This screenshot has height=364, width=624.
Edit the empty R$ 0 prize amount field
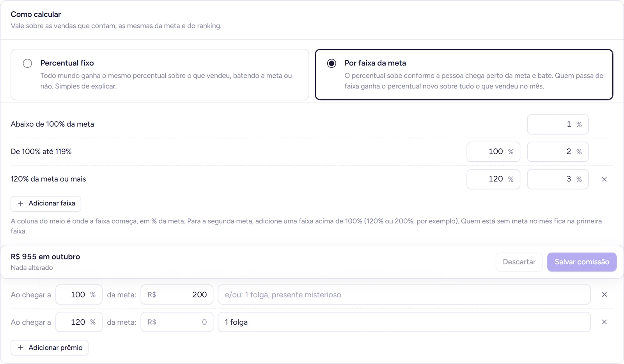coord(177,322)
